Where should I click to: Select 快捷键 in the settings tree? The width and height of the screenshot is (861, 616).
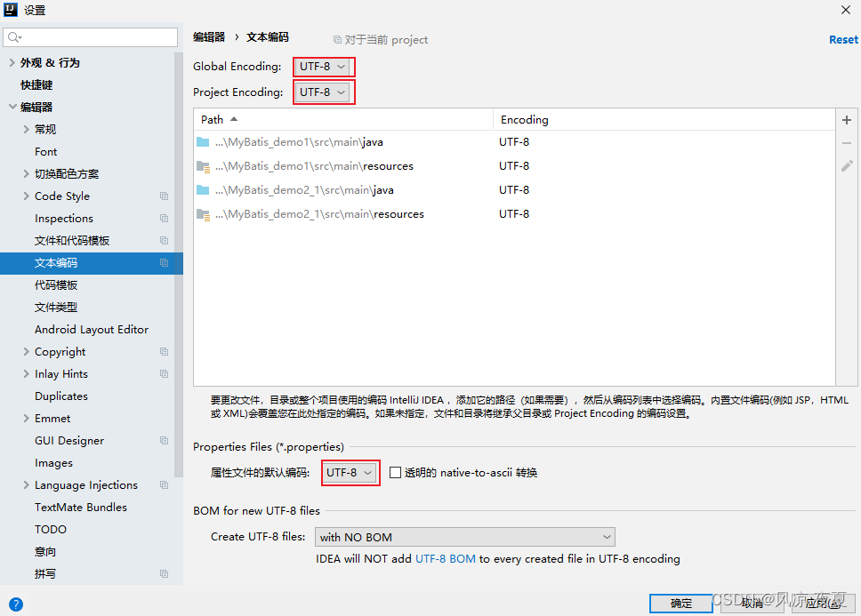click(x=36, y=85)
